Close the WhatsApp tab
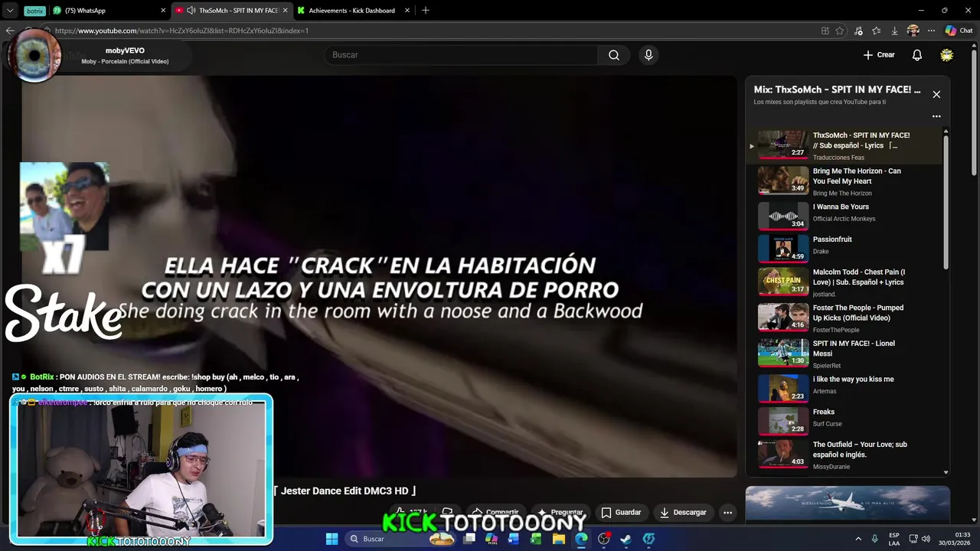The height and width of the screenshot is (551, 980). tap(163, 11)
